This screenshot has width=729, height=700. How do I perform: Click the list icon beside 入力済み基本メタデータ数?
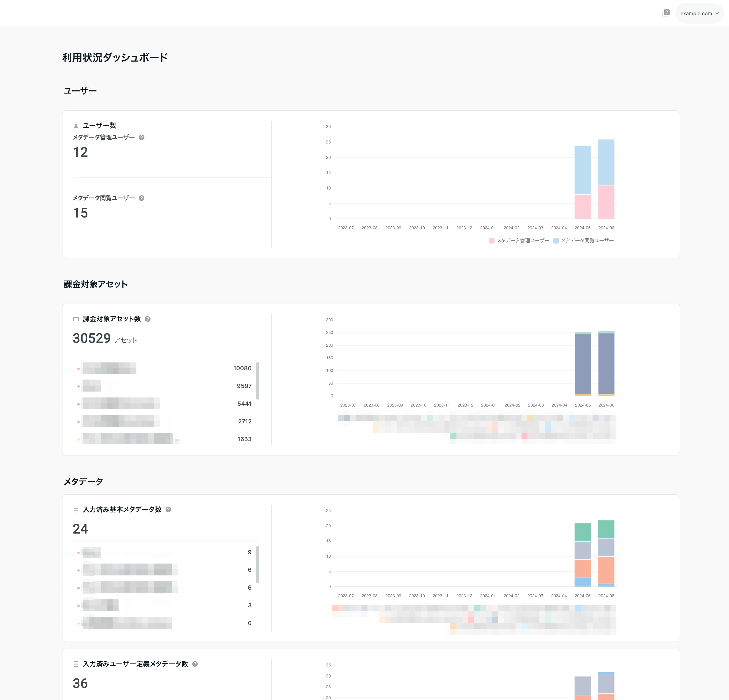pyautogui.click(x=76, y=510)
